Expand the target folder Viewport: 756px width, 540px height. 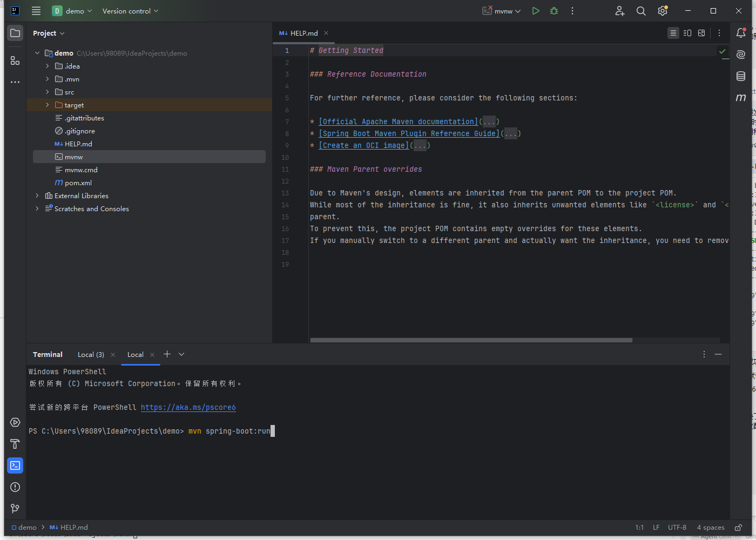48,105
